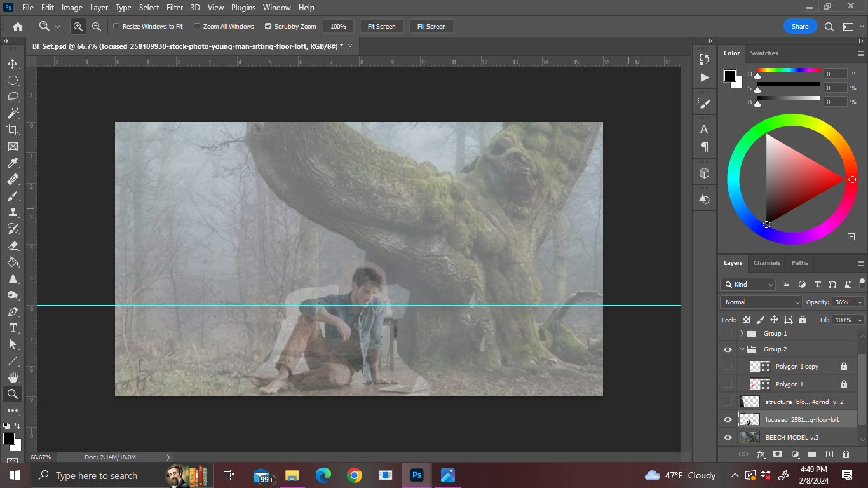868x488 pixels.
Task: Click the delete layer trash icon
Action: pos(846,454)
